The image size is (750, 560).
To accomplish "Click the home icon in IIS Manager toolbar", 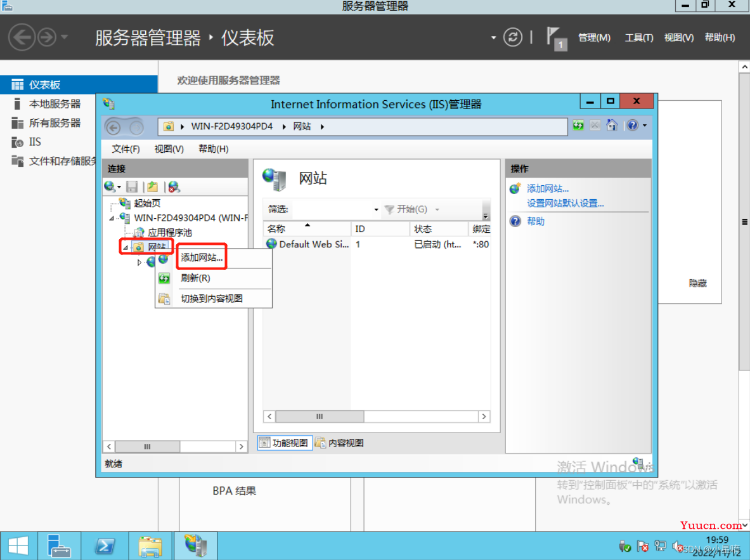I will pos(612,126).
